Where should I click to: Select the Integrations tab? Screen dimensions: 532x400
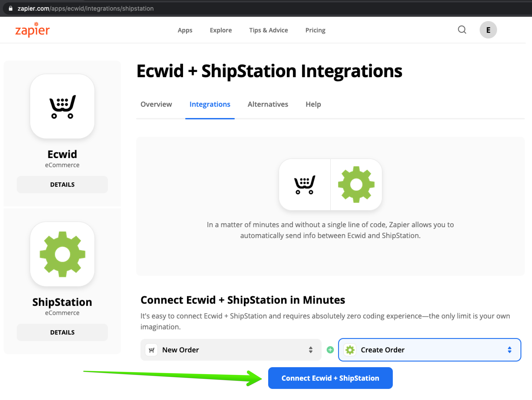click(x=210, y=104)
